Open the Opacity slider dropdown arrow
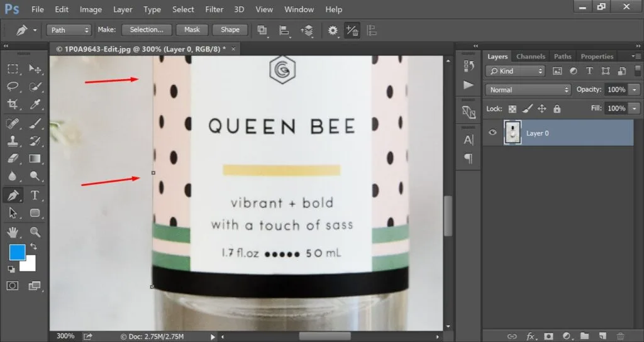The width and height of the screenshot is (644, 342). coord(634,90)
